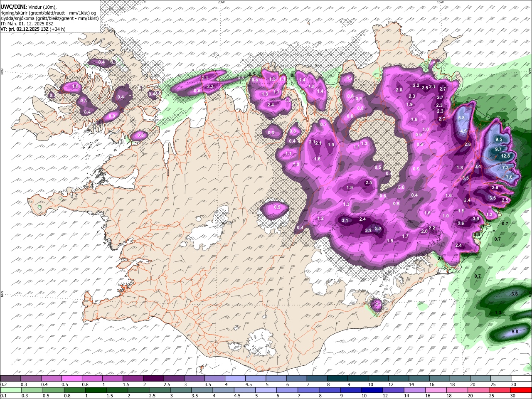The image size is (532, 399).
Task: Click the 3.4 precipitation value
Action: pyautogui.click(x=478, y=167)
